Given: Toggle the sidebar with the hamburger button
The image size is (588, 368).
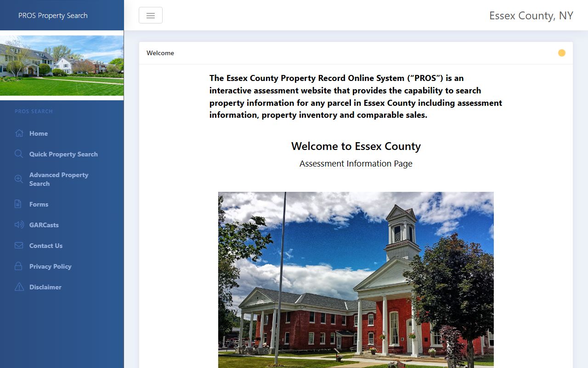Looking at the screenshot, I should tap(151, 15).
